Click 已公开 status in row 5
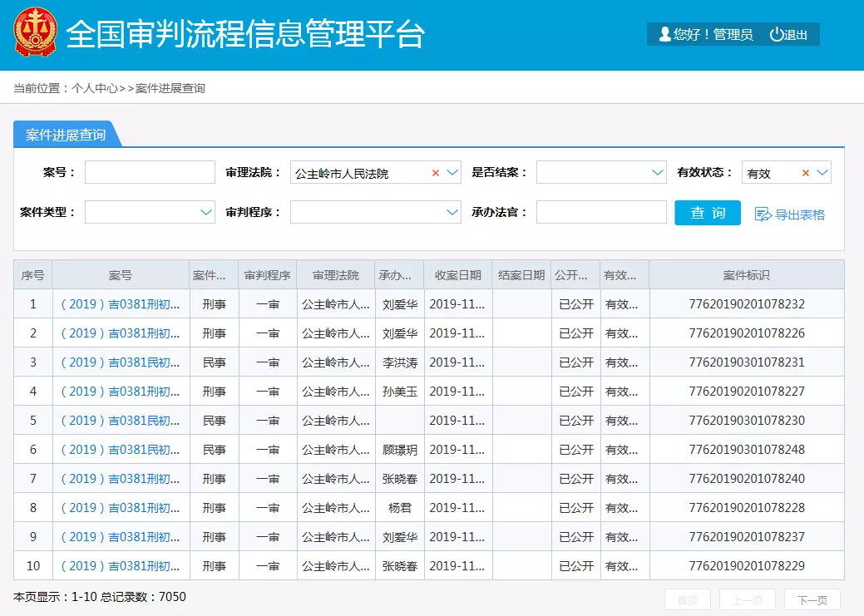Screen dimensions: 864x616 coord(576,421)
